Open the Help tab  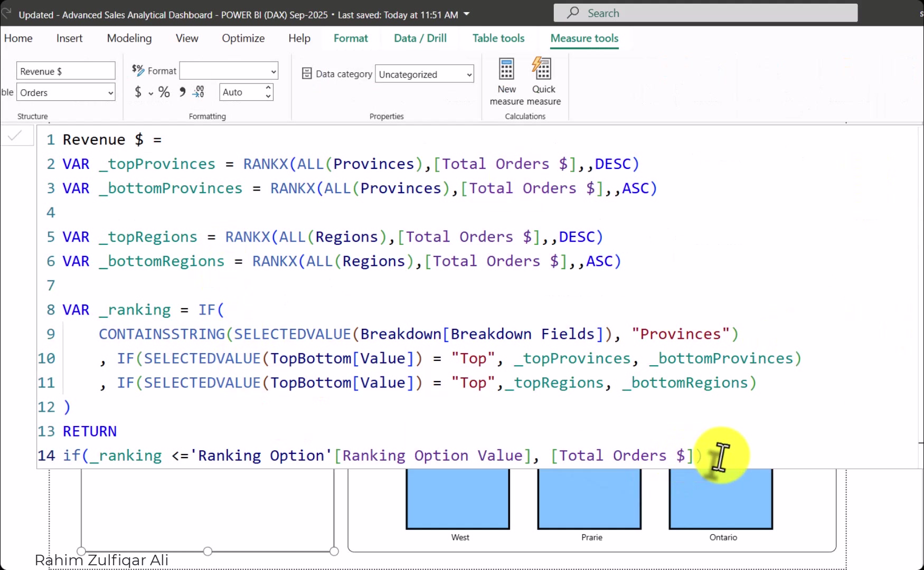(x=299, y=38)
